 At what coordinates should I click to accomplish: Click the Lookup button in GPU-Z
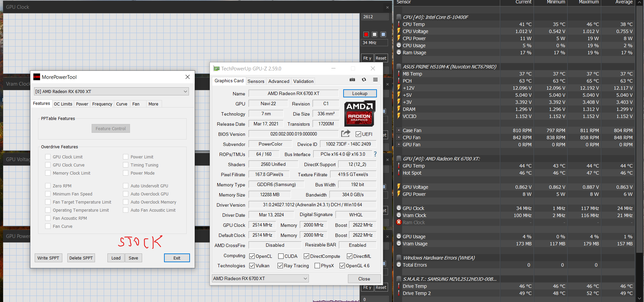tap(360, 93)
